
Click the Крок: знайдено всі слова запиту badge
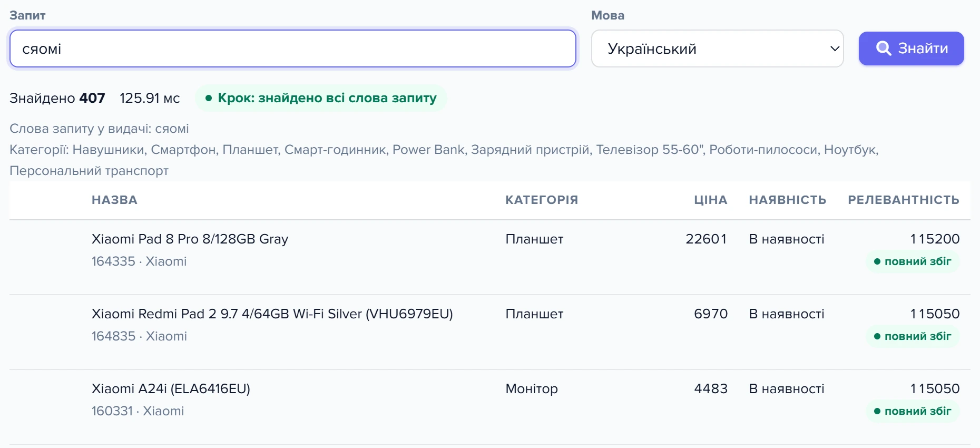[x=321, y=98]
